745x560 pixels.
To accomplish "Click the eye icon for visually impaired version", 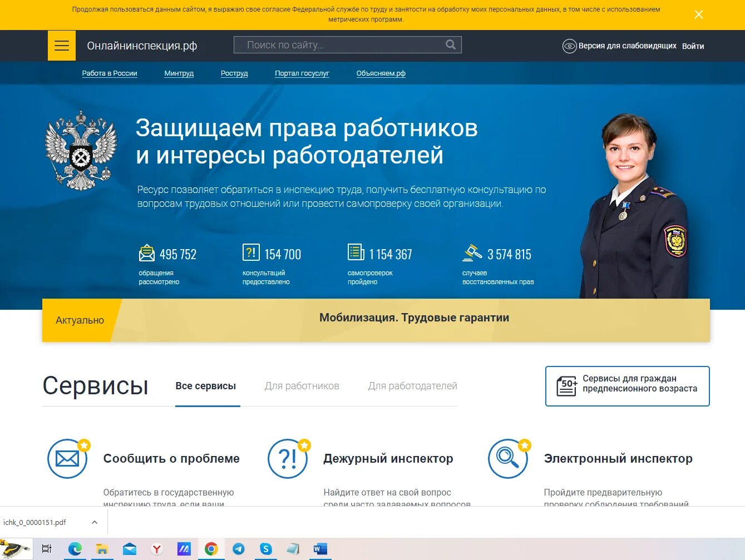I will pos(569,46).
